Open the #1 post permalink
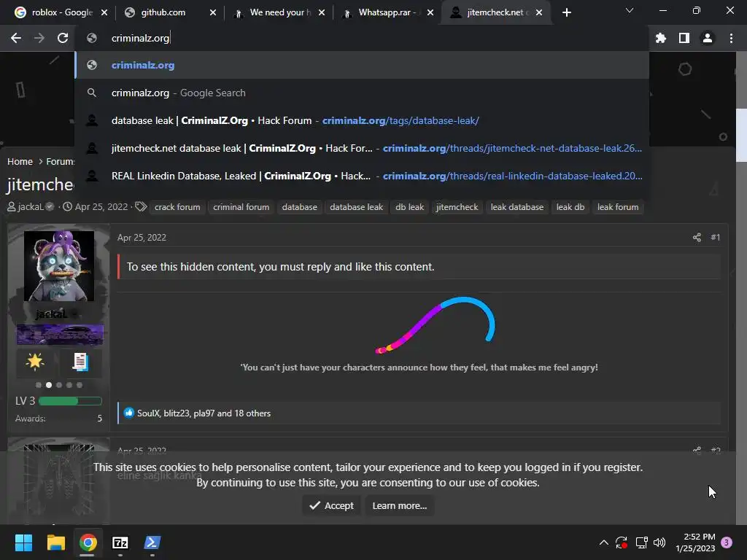The image size is (747, 560). (x=715, y=237)
